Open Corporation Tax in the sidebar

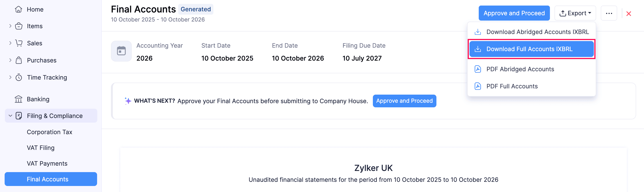[49, 132]
